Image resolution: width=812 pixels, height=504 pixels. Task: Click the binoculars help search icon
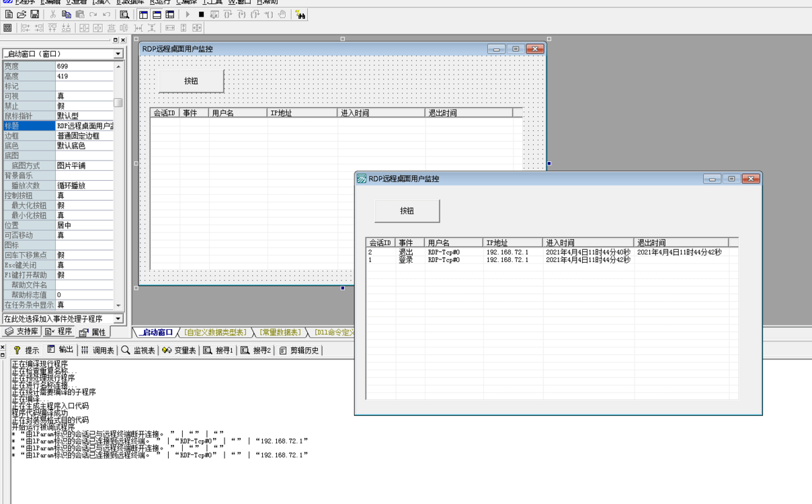click(301, 15)
